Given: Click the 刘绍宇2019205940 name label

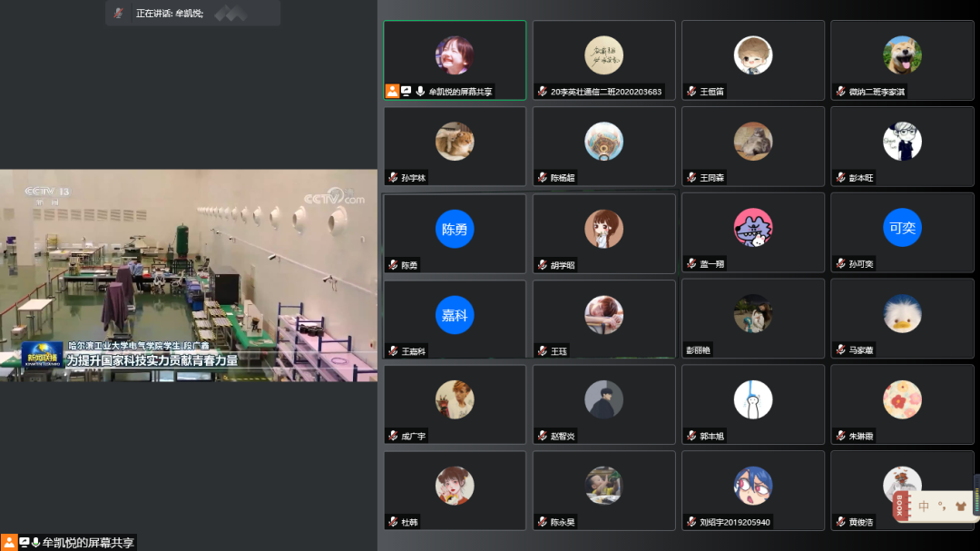Looking at the screenshot, I should coord(735,522).
